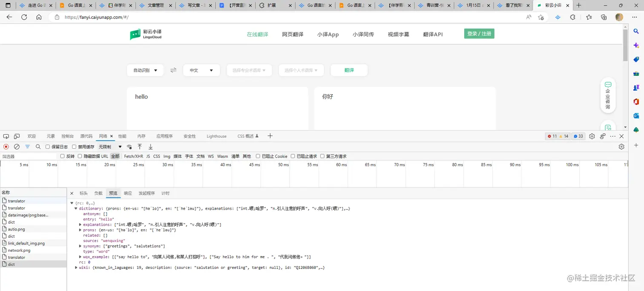
Task: Stop network recording with red button
Action: point(6,147)
